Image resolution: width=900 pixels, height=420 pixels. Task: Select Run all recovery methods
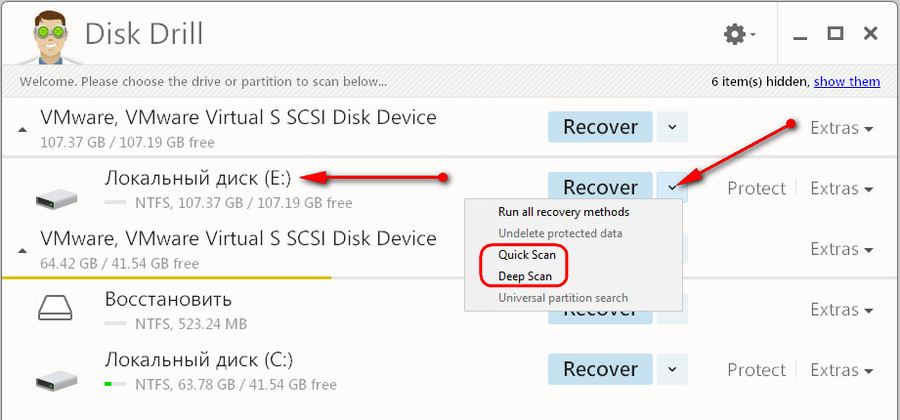(564, 212)
